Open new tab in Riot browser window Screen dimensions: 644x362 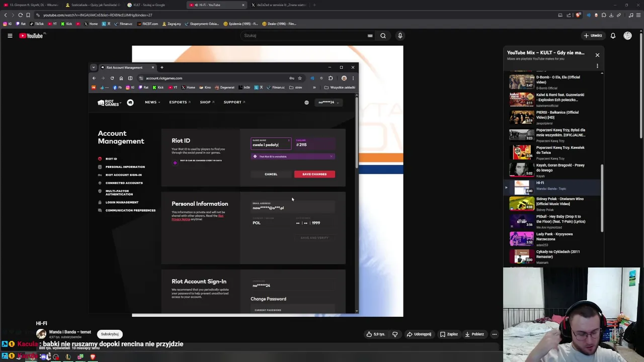click(162, 67)
